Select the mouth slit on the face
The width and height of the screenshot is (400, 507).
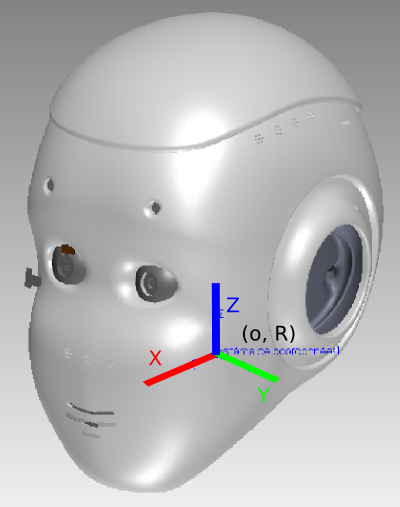(x=91, y=419)
